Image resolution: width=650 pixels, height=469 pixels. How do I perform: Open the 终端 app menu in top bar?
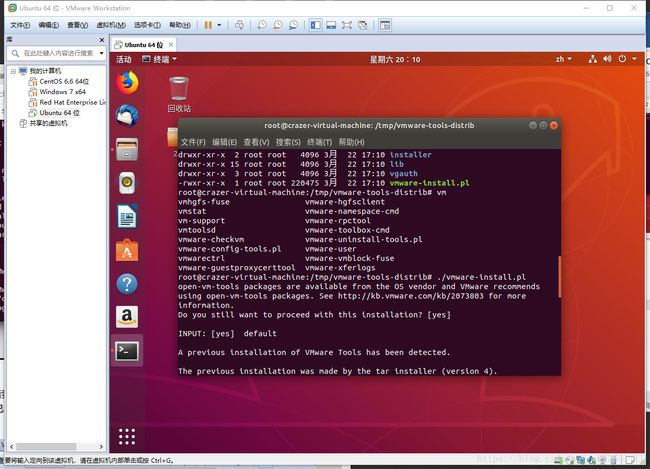click(159, 59)
